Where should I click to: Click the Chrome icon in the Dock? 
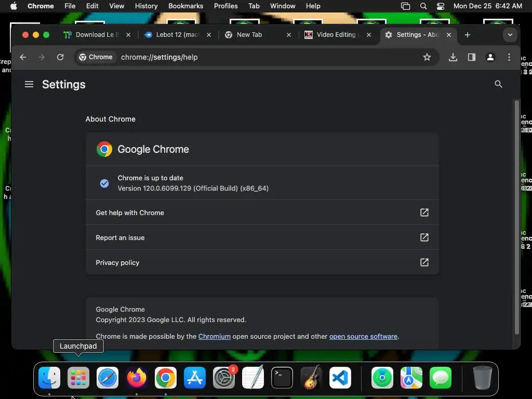click(166, 378)
